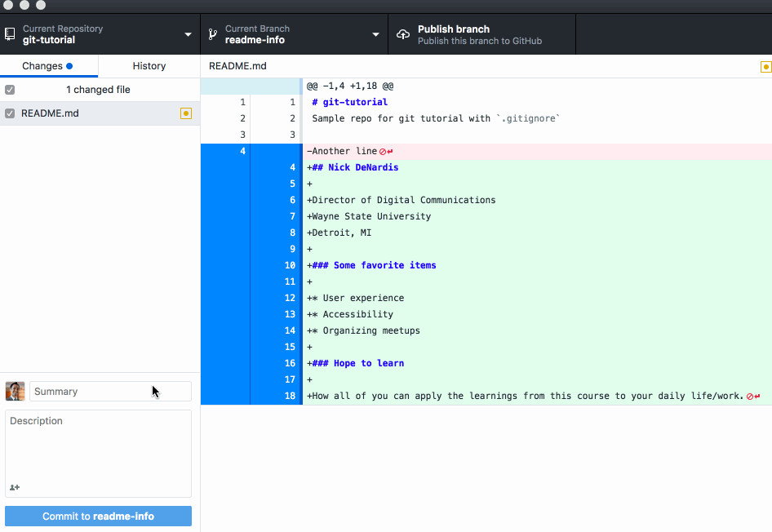Click inside the Summary input field
Viewport: 772px width, 532px height.
pyautogui.click(x=110, y=391)
